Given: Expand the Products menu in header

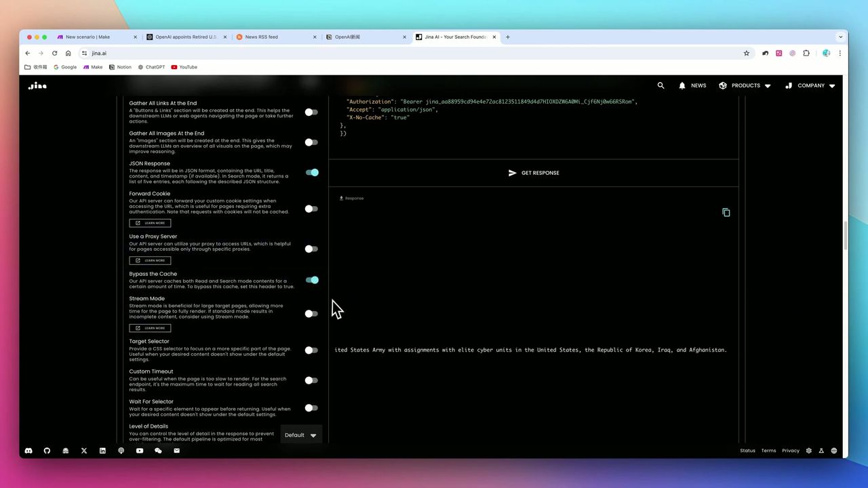Looking at the screenshot, I should (745, 85).
